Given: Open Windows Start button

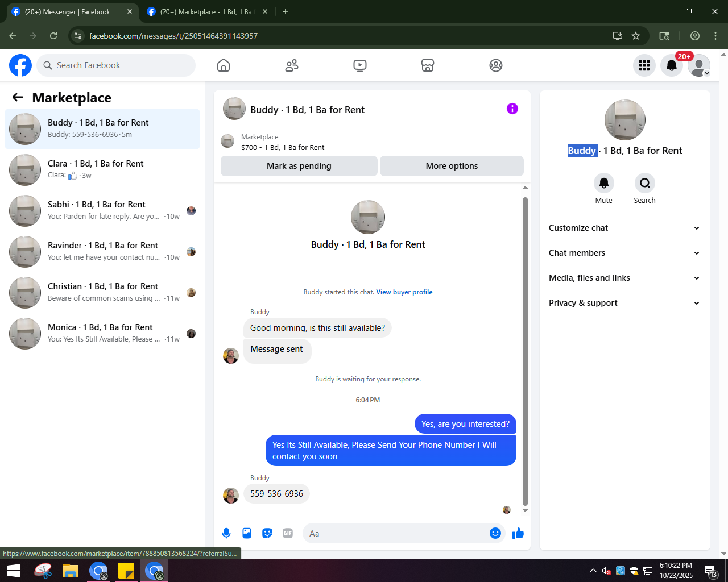Looking at the screenshot, I should pos(14,571).
